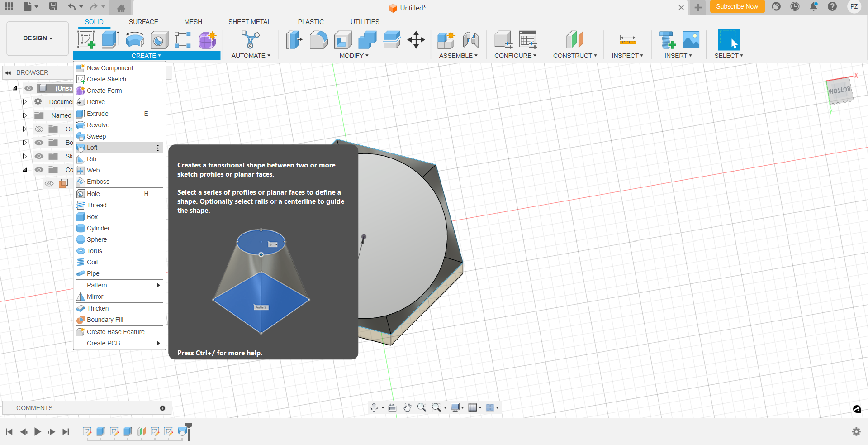Expand the Document Settings tree node
The image size is (868, 445).
(x=25, y=102)
